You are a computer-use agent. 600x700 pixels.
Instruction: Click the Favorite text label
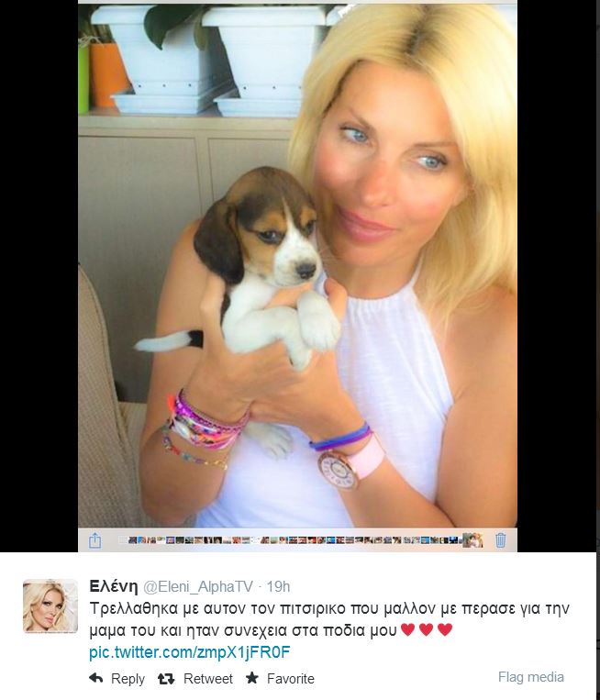pyautogui.click(x=291, y=679)
